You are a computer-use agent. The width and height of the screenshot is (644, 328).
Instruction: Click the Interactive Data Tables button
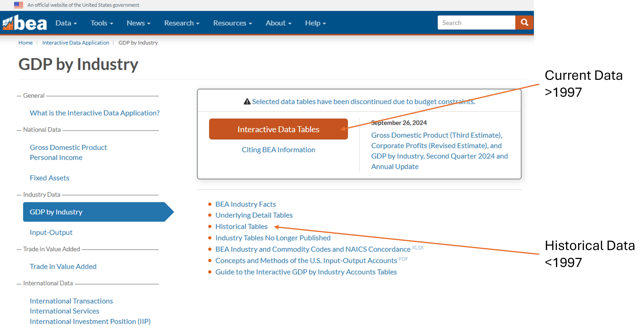click(278, 129)
